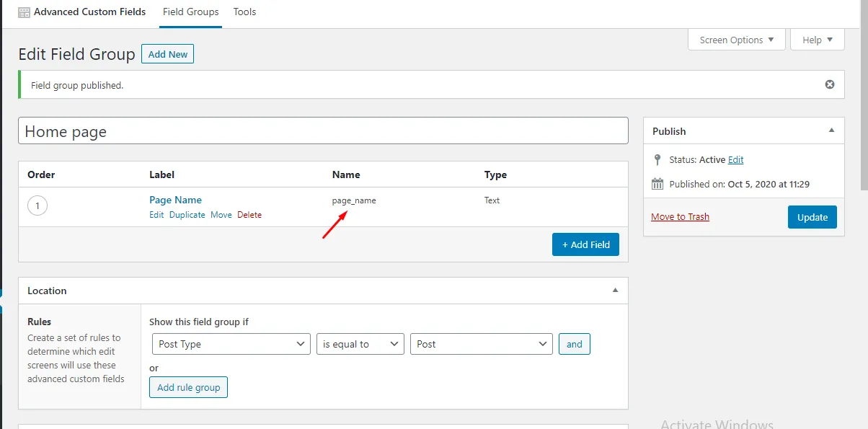Open the 'is equal to' operator dropdown
The image size is (868, 429).
[360, 344]
